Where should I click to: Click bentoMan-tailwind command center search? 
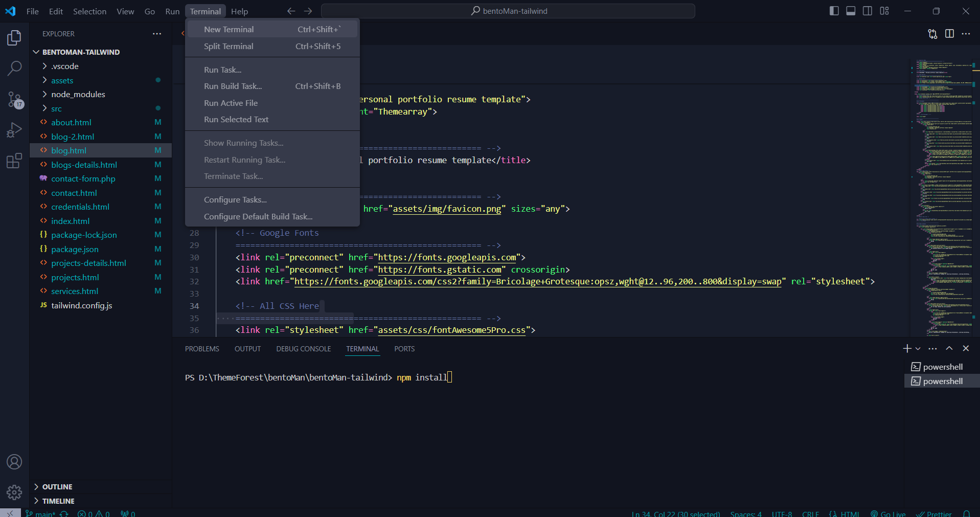tap(508, 11)
